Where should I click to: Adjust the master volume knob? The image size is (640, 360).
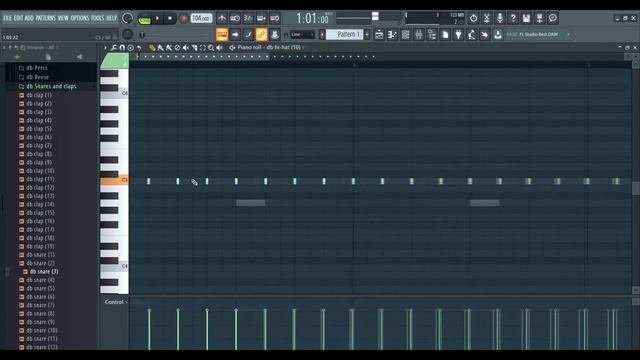127,18
